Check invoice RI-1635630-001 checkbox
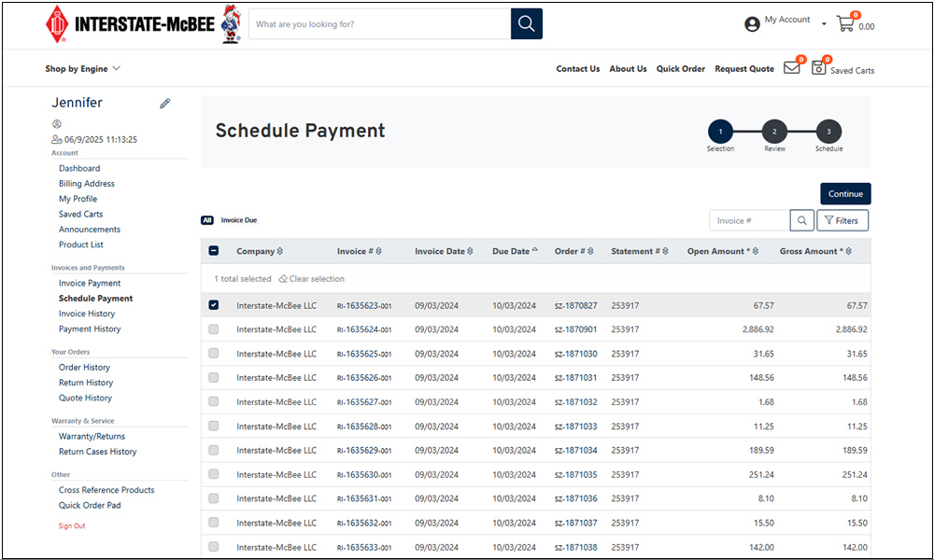 (x=214, y=474)
